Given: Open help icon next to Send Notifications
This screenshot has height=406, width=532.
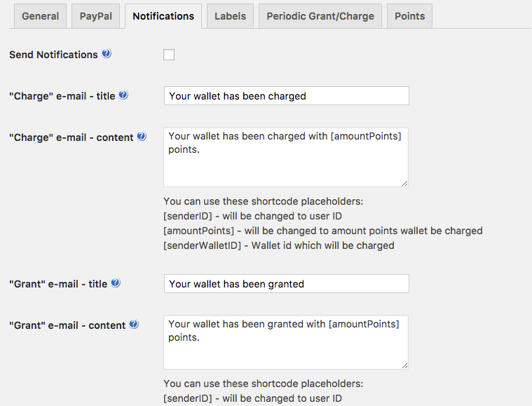Looking at the screenshot, I should (x=107, y=54).
